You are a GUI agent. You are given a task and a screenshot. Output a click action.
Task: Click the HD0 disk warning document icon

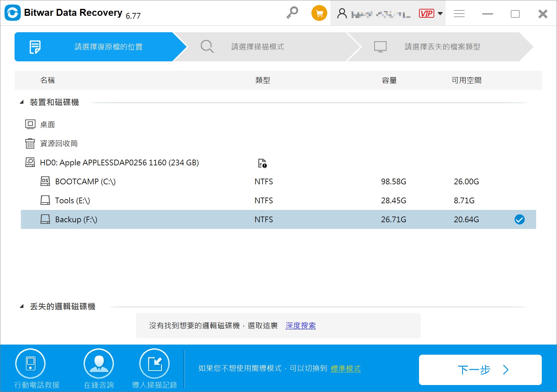coord(262,163)
